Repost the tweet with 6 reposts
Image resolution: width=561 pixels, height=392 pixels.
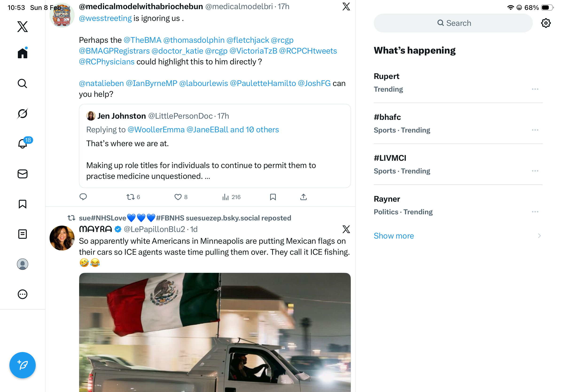click(130, 197)
